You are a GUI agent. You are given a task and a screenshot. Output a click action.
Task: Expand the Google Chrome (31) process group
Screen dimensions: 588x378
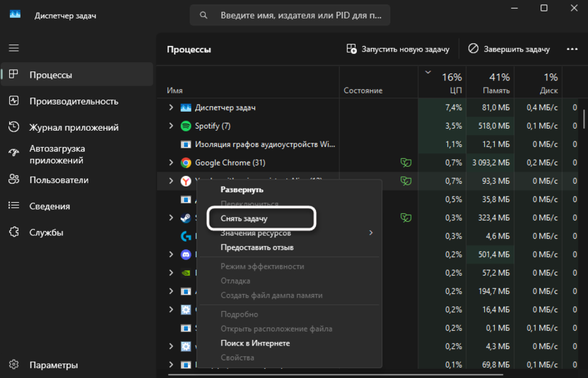pos(170,163)
